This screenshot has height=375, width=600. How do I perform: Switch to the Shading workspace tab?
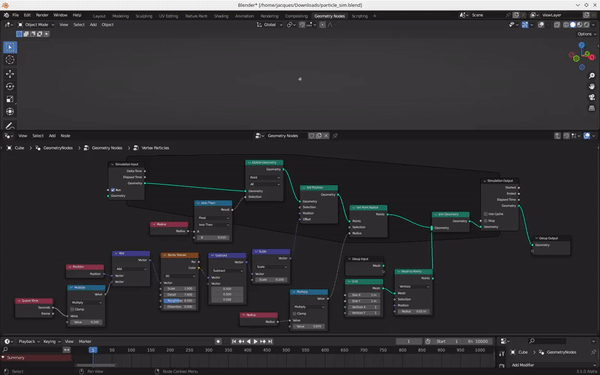(221, 16)
